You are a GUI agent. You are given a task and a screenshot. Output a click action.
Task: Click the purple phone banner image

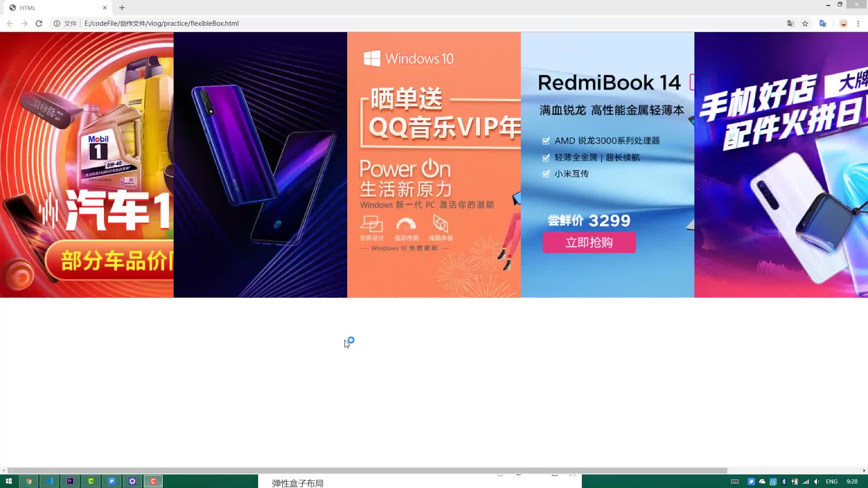click(260, 164)
